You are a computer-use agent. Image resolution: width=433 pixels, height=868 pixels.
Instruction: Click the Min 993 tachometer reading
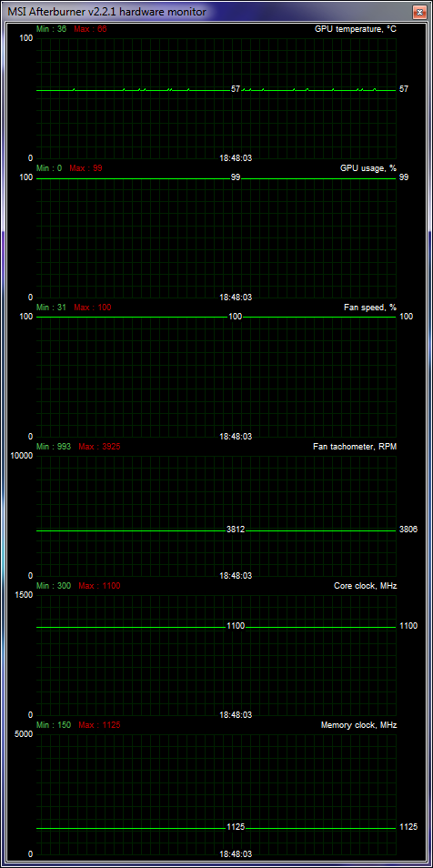[53, 446]
